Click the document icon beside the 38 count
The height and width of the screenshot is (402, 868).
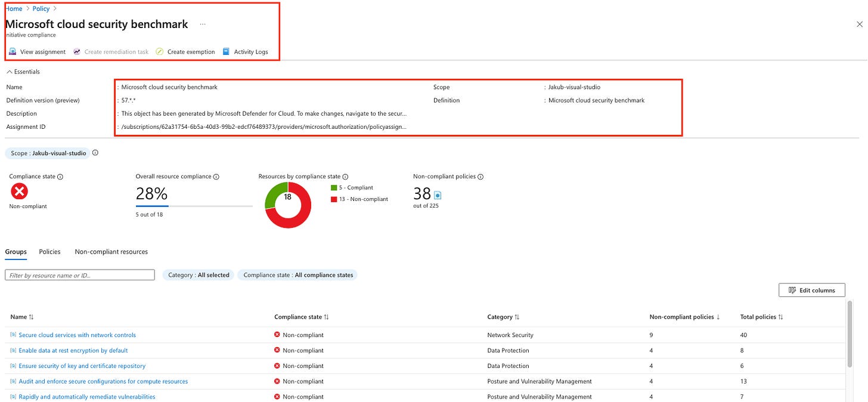click(437, 195)
